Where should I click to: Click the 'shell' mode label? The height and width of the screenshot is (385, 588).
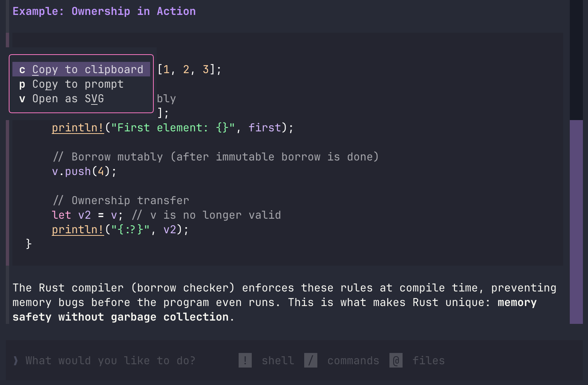click(x=278, y=360)
